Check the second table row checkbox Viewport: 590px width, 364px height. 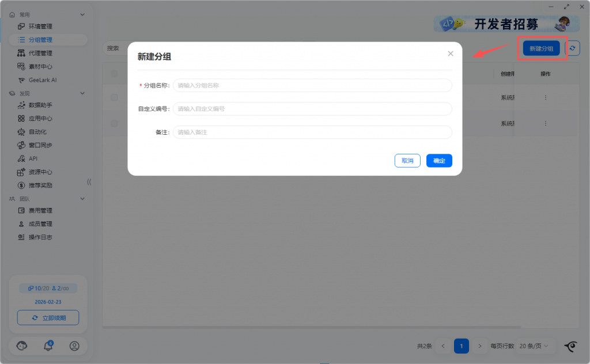114,123
